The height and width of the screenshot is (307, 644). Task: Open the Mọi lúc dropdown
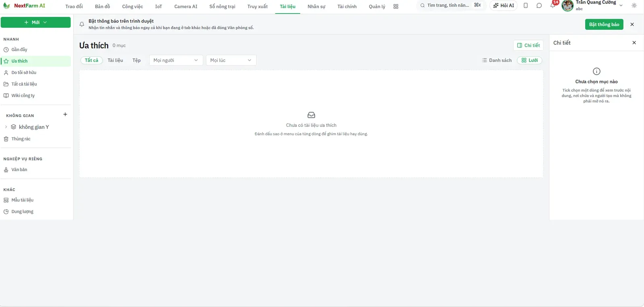[231, 60]
